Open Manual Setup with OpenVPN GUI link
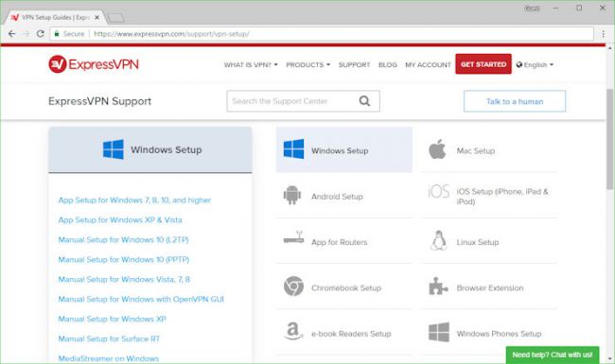 pos(141,300)
